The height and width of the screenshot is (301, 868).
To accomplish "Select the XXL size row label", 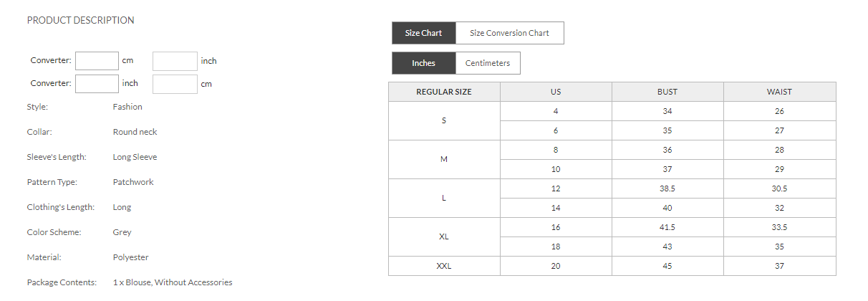I will [444, 266].
